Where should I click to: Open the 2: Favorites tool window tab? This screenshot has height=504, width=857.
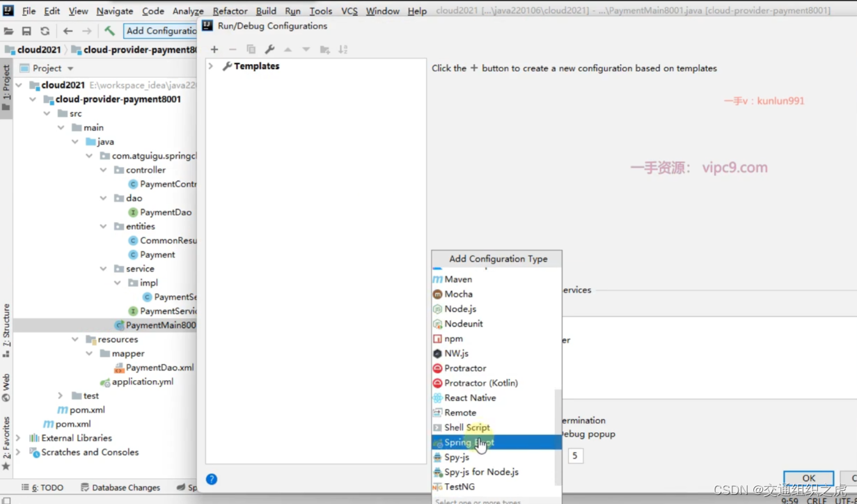coord(6,443)
